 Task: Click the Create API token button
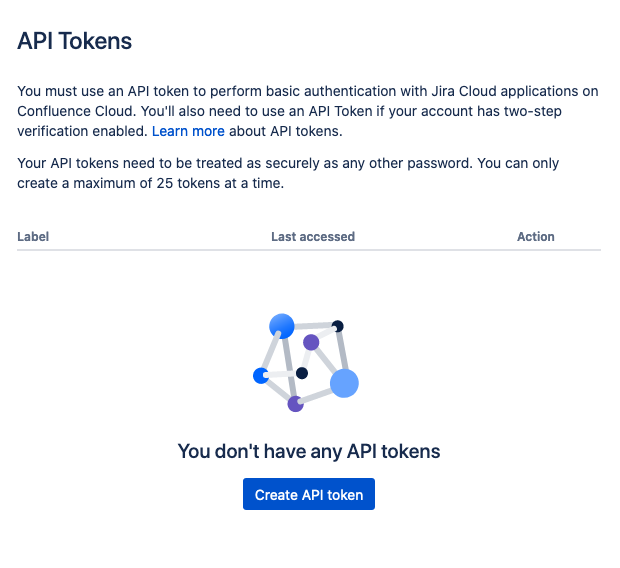pos(309,494)
